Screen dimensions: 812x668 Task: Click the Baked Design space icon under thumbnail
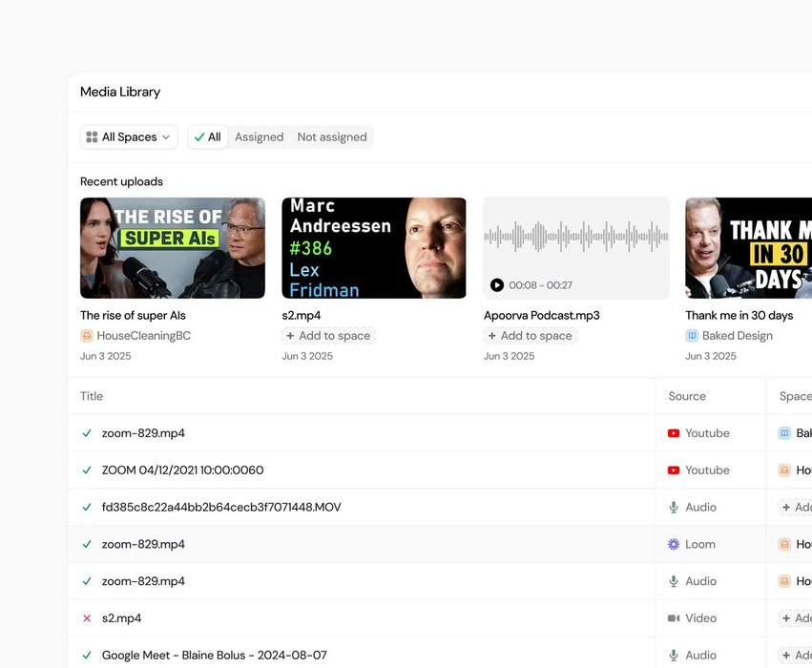(x=692, y=336)
